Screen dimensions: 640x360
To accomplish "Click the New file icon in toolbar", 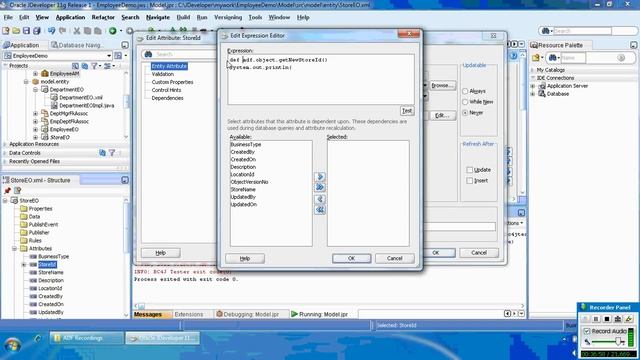I will [6, 31].
